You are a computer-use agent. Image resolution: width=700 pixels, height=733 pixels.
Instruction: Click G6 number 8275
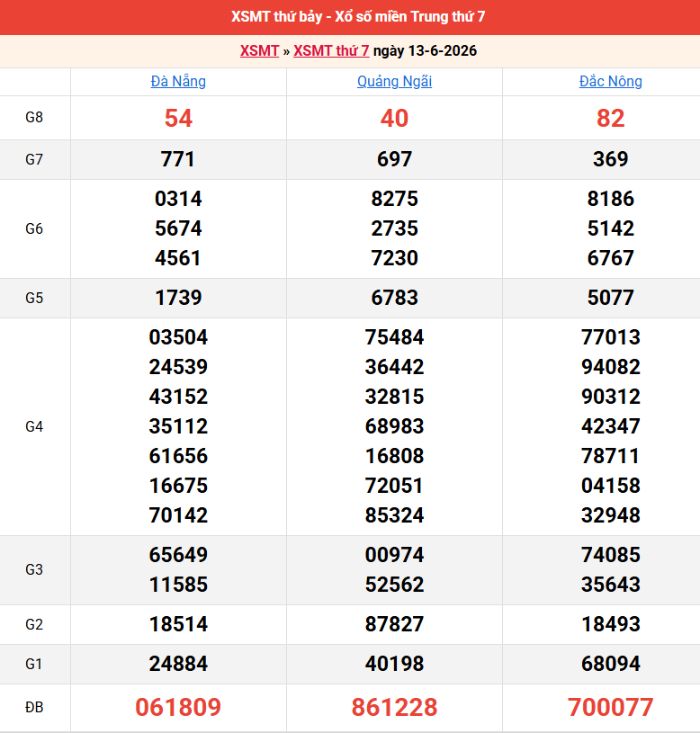pyautogui.click(x=394, y=199)
